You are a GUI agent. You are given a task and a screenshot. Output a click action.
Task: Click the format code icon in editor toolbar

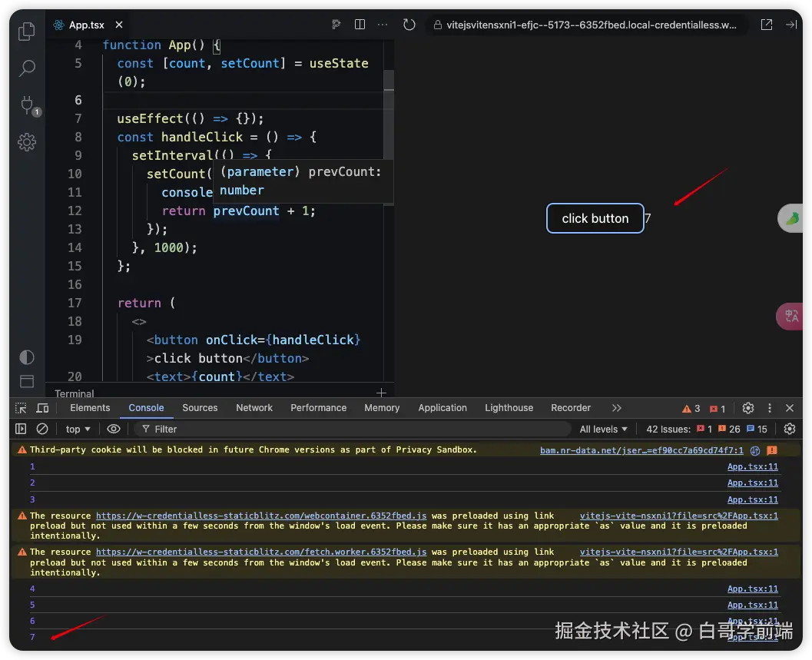coord(336,25)
